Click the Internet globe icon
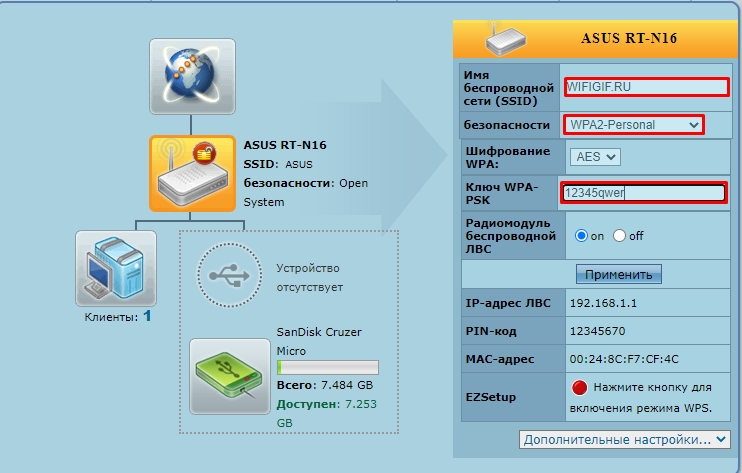 pos(192,77)
